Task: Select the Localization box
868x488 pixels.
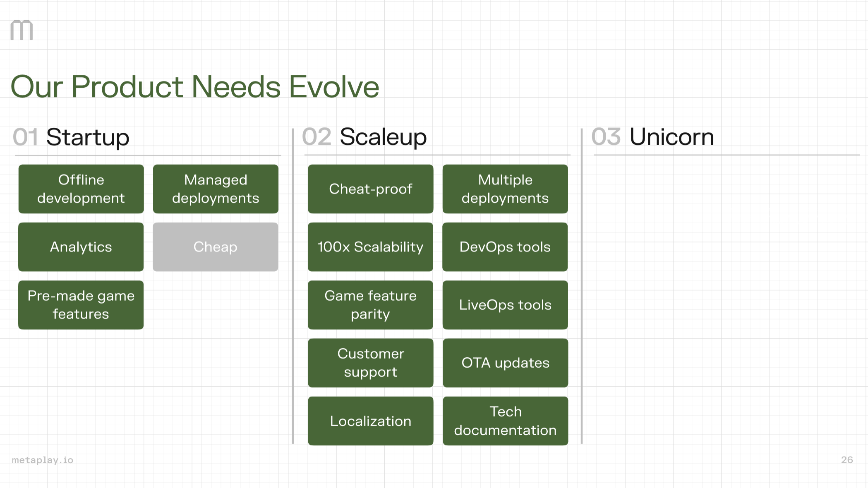Action: click(370, 421)
